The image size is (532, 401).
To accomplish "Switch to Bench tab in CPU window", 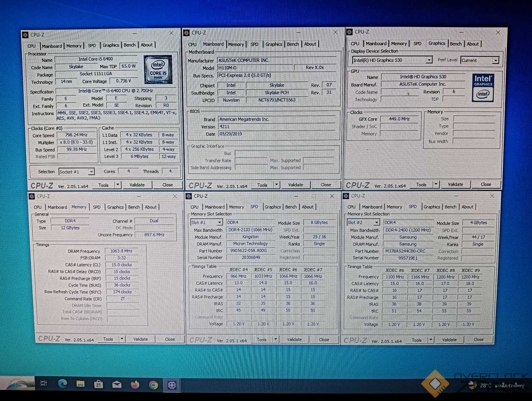I will tap(129, 45).
